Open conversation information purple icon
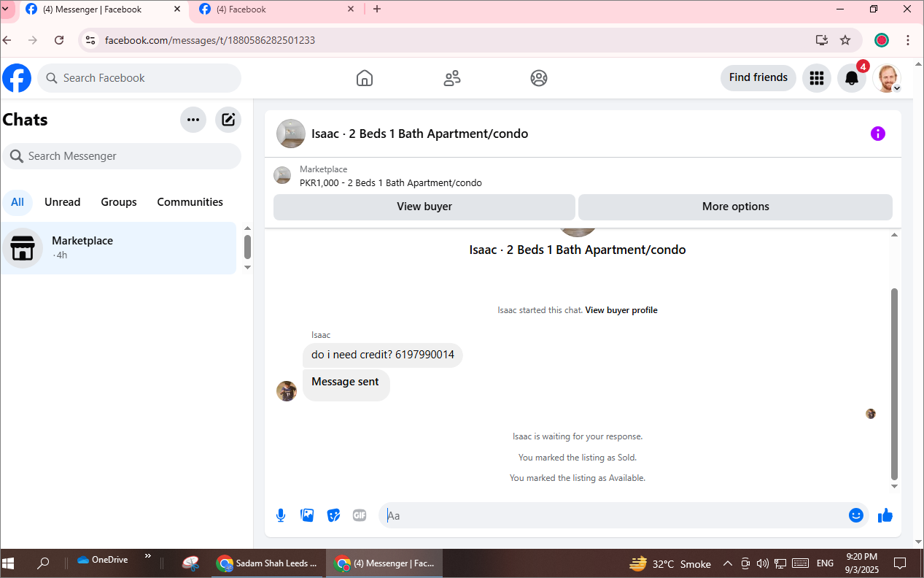This screenshot has height=578, width=924. coord(878,134)
